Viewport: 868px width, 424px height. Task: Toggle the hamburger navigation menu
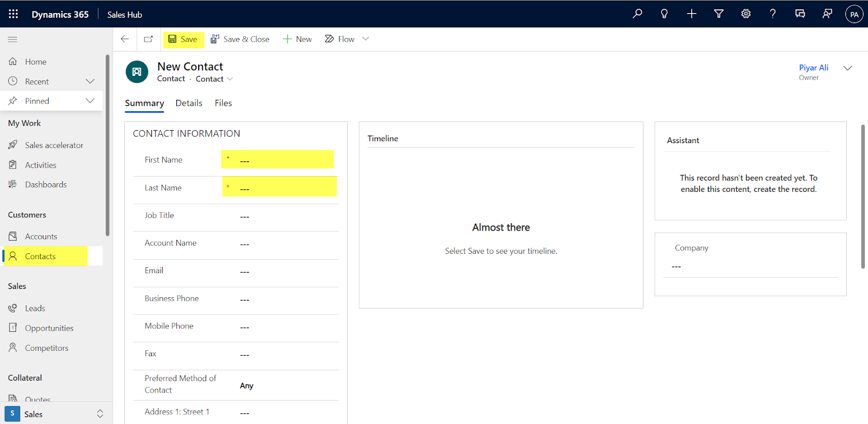coord(12,39)
